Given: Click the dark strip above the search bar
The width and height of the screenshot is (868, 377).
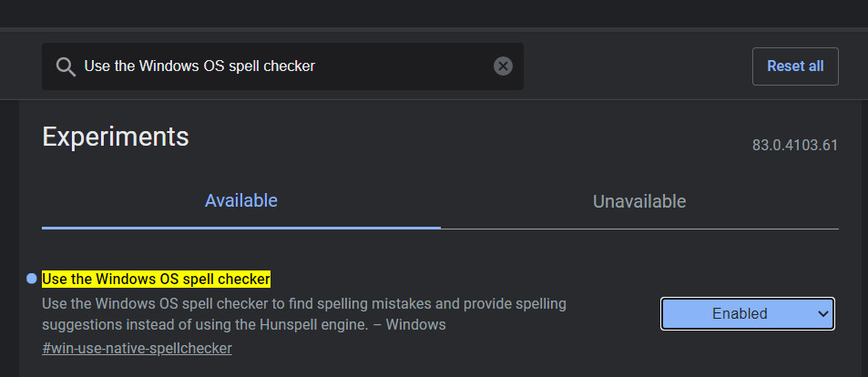Looking at the screenshot, I should tap(434, 14).
